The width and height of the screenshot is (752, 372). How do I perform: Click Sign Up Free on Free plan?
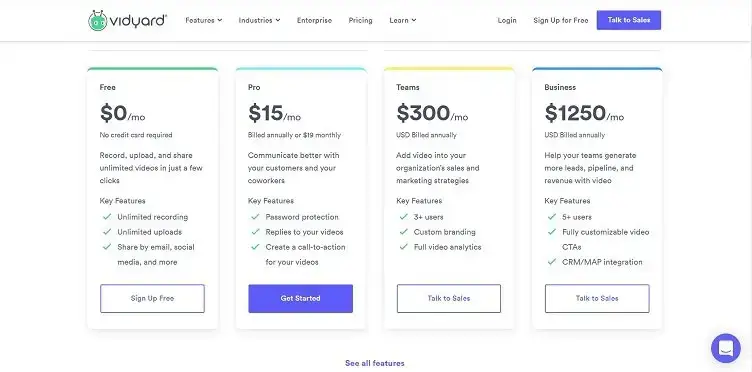coord(153,298)
